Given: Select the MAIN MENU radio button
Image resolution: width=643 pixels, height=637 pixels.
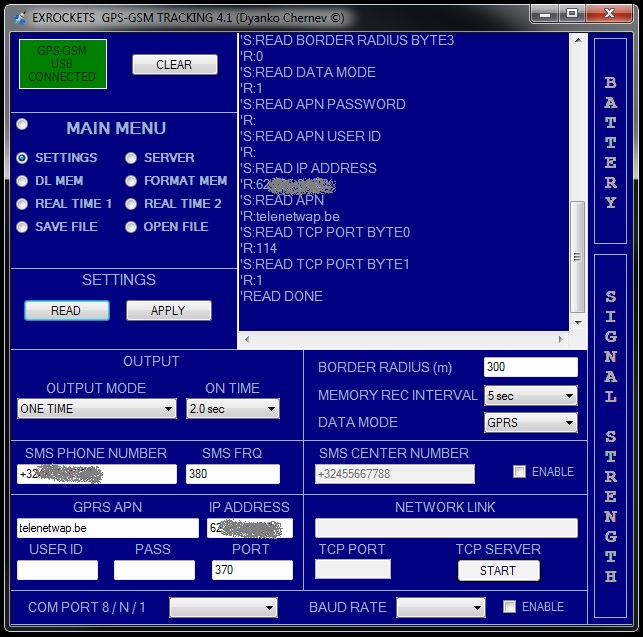Looking at the screenshot, I should click(22, 124).
